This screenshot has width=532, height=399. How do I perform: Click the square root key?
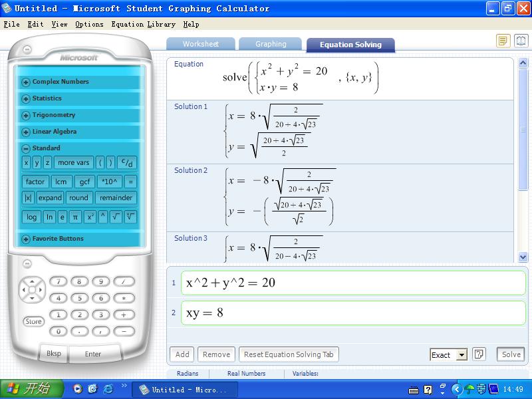pos(116,217)
